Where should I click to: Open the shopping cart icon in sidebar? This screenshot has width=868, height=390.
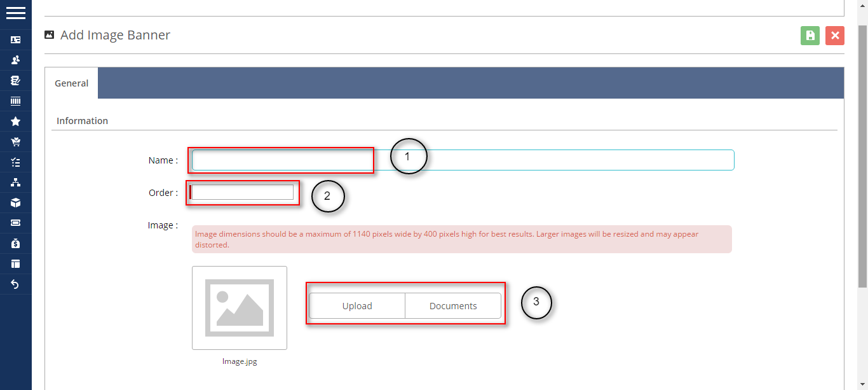click(15, 141)
